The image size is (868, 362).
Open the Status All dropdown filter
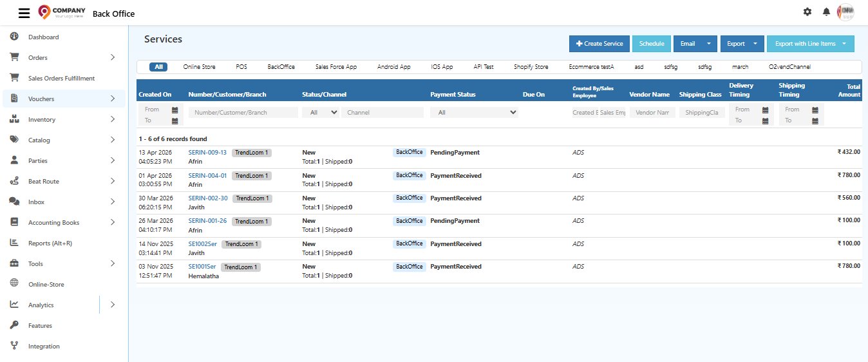[x=322, y=112]
